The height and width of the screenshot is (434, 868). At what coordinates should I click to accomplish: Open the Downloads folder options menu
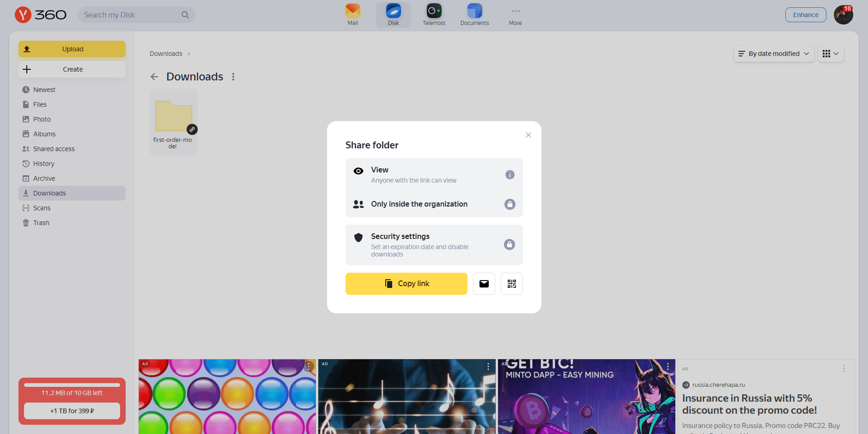tap(233, 77)
